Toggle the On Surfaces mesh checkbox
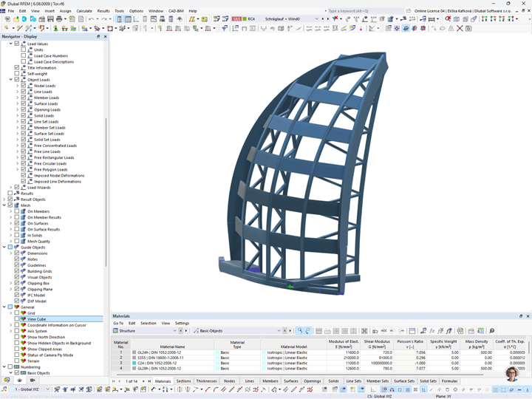 point(16,223)
